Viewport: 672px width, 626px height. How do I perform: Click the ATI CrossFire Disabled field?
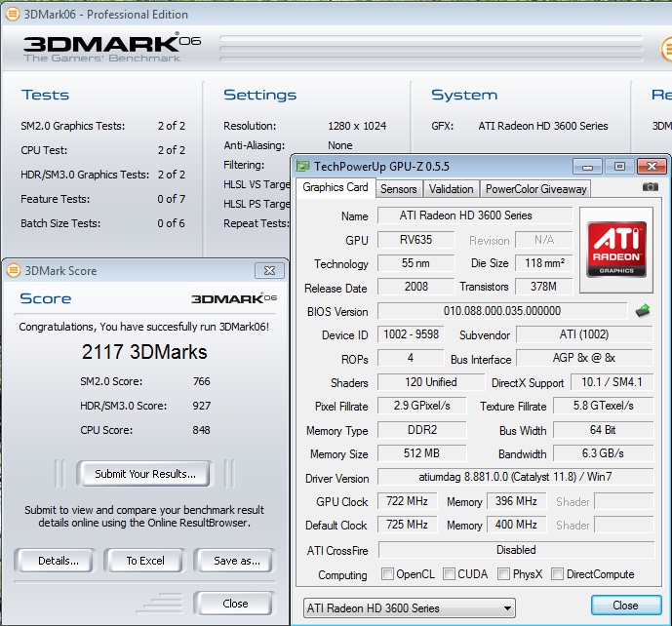516,550
